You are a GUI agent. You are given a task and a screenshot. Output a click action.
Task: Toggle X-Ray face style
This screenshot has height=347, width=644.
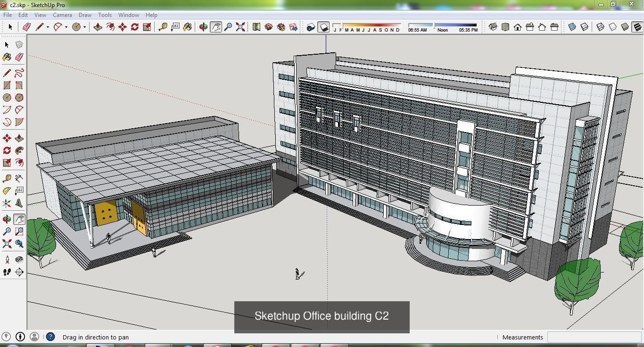[x=572, y=27]
